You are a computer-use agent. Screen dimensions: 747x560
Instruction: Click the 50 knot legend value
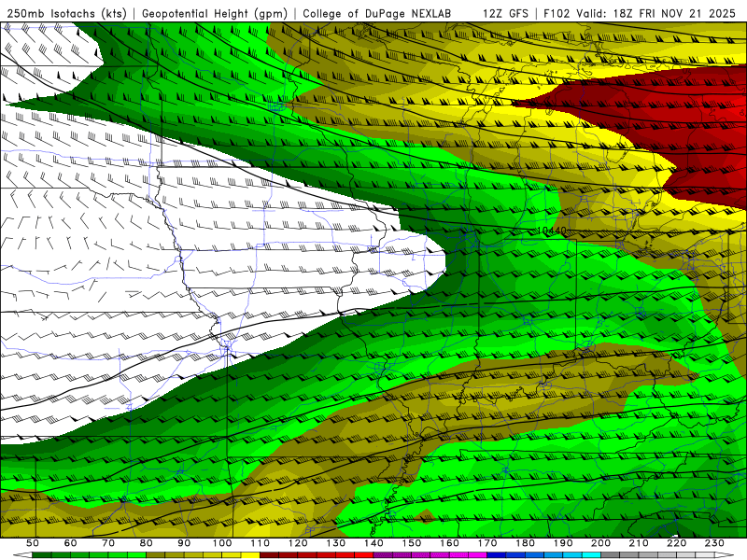(33, 543)
